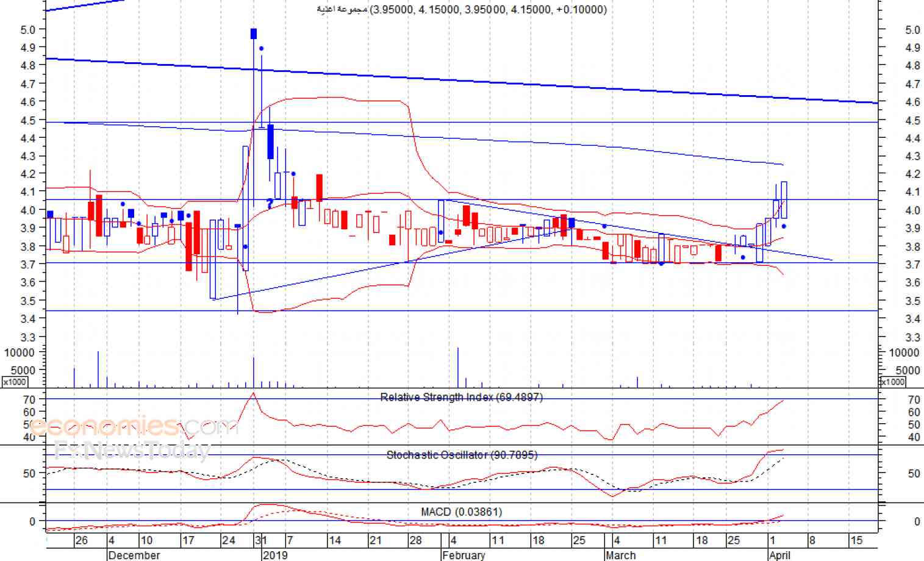Click the Relative Strength Index (69.4897) label
Image resolution: width=924 pixels, height=561 pixels.
(461, 398)
